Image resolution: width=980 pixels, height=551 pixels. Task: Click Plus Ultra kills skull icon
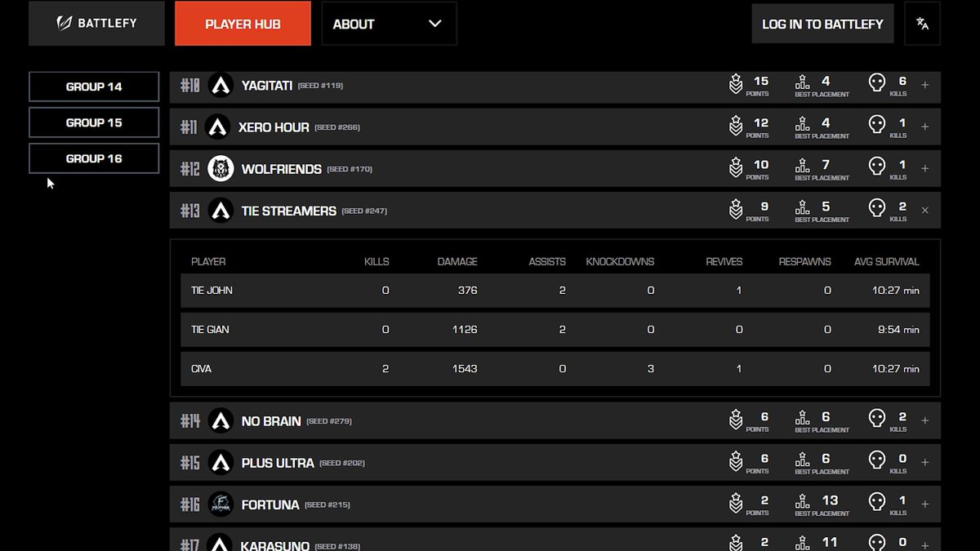pos(876,460)
